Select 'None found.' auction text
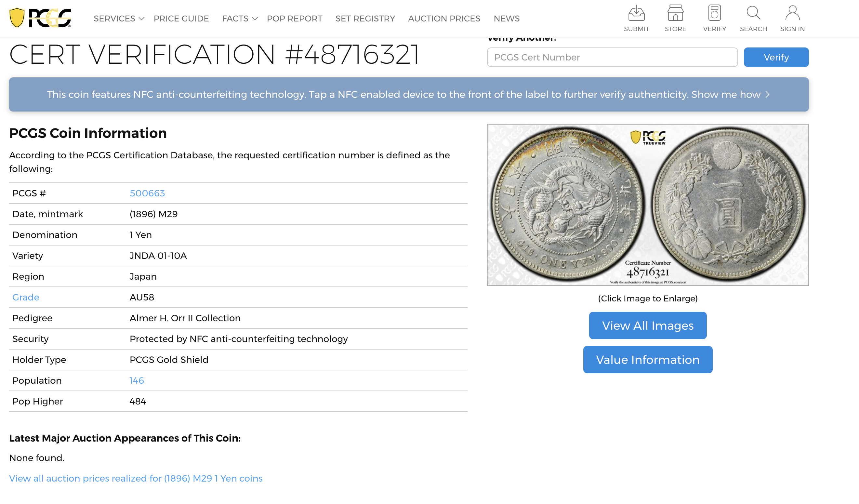 point(37,458)
